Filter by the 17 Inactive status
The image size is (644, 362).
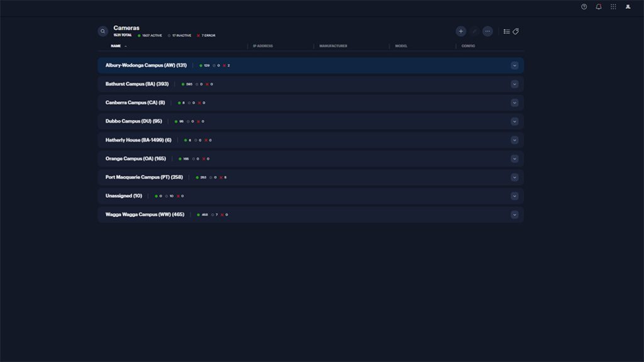point(179,36)
